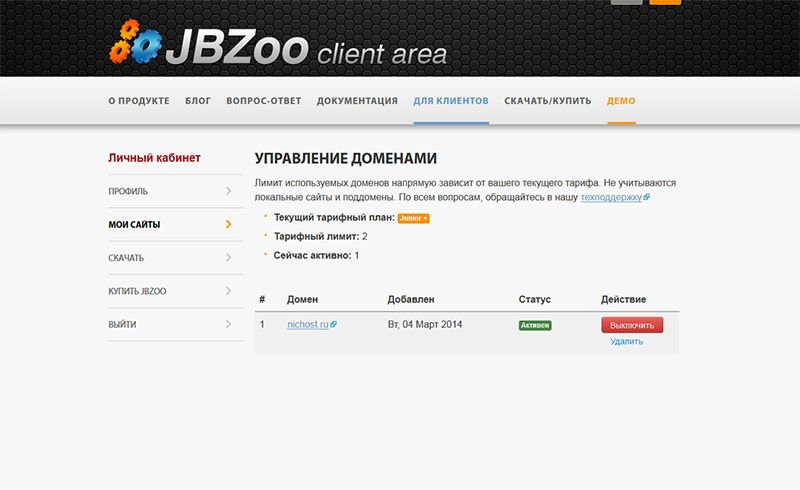800x490 pixels.
Task: Switch to the Демо tab
Action: click(x=621, y=101)
